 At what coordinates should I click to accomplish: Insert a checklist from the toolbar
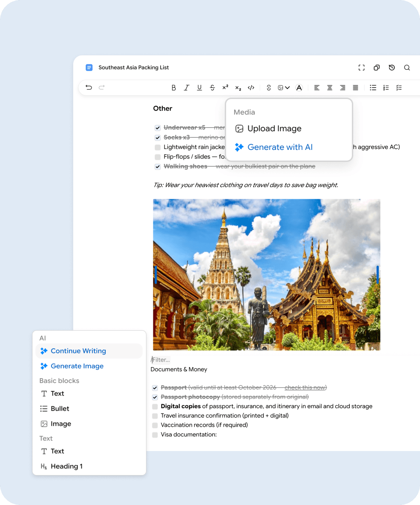(x=399, y=88)
